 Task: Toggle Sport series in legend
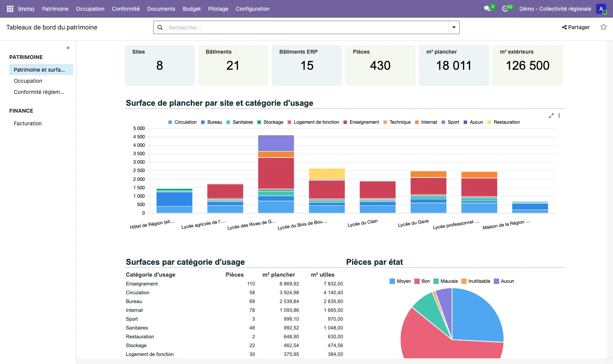tap(451, 122)
